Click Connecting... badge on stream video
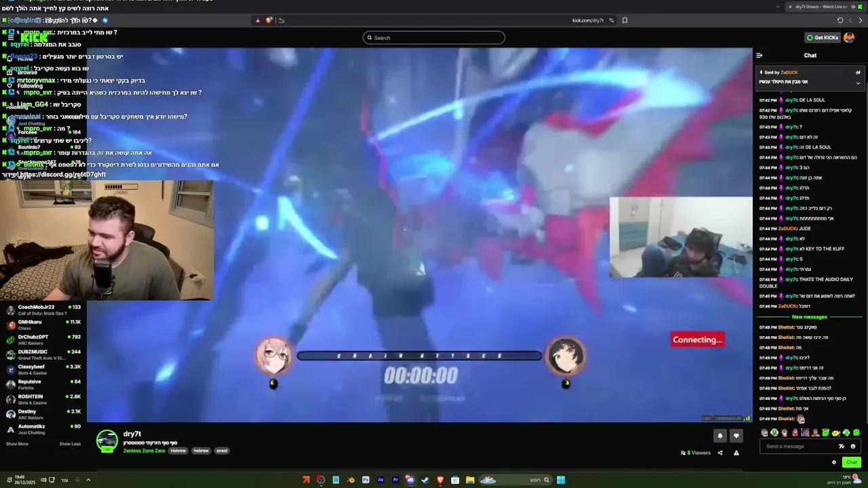 click(x=698, y=340)
